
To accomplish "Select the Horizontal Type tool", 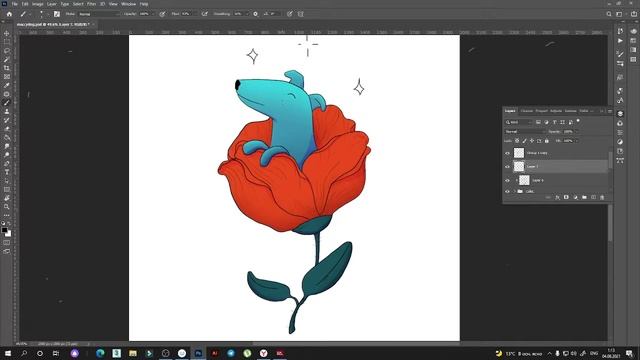I will [7, 172].
